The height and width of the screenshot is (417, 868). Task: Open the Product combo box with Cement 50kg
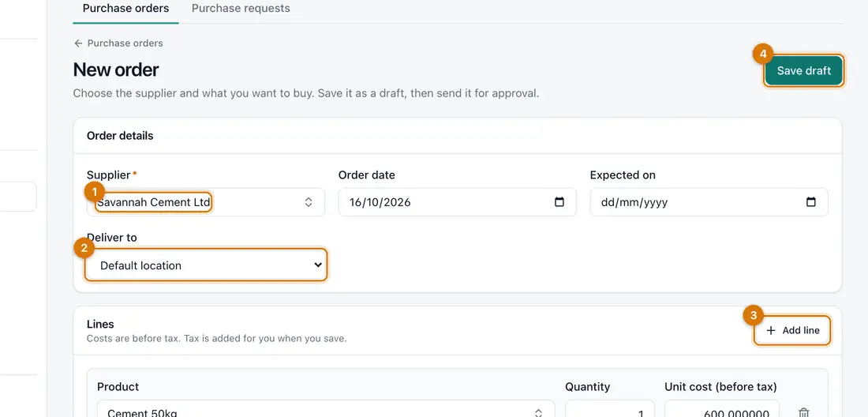pos(326,408)
